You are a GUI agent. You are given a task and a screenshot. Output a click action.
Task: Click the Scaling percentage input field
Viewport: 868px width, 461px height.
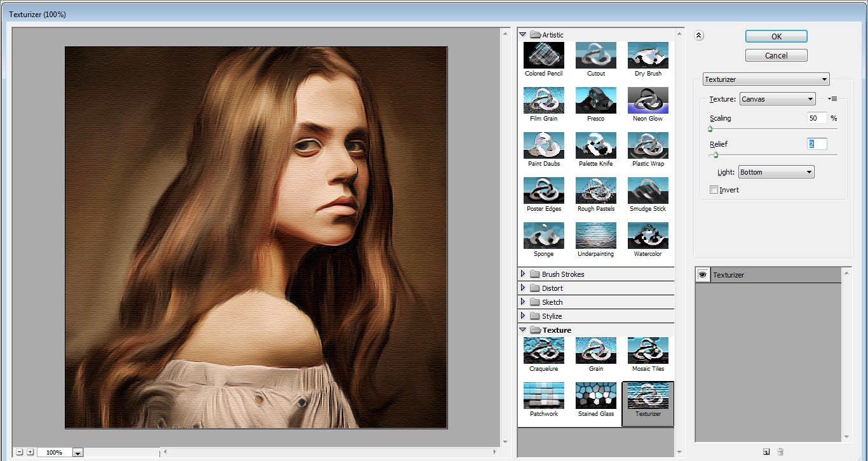point(817,118)
